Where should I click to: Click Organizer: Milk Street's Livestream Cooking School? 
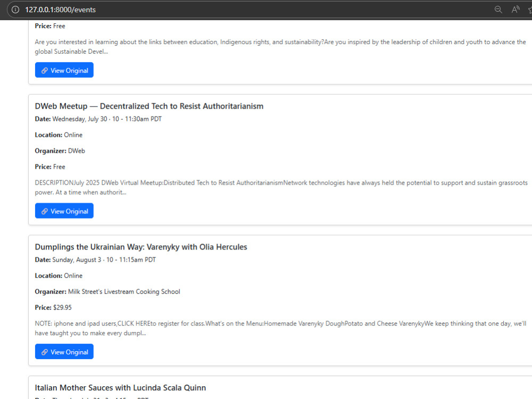tap(107, 292)
